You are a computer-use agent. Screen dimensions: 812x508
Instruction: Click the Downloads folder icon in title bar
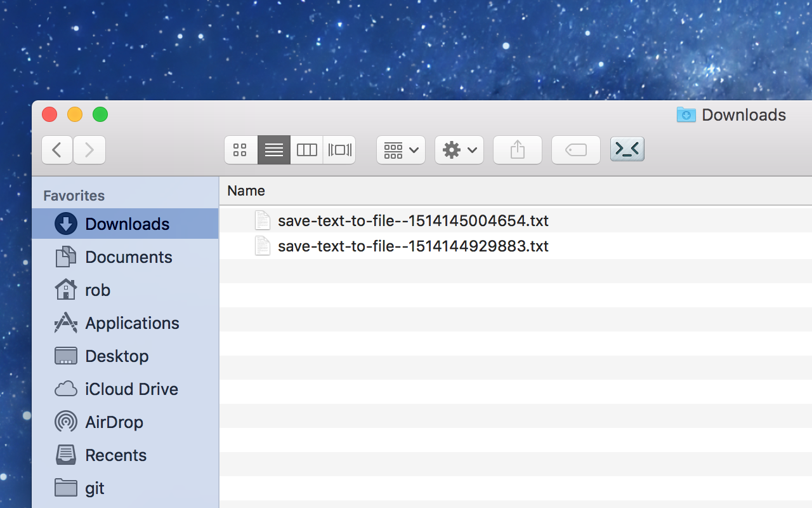(686, 115)
